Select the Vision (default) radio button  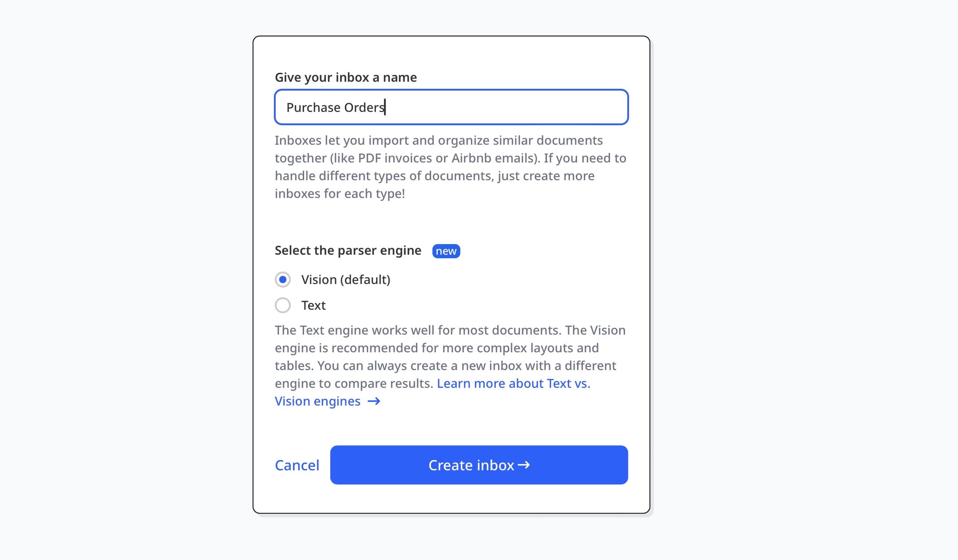click(x=283, y=280)
